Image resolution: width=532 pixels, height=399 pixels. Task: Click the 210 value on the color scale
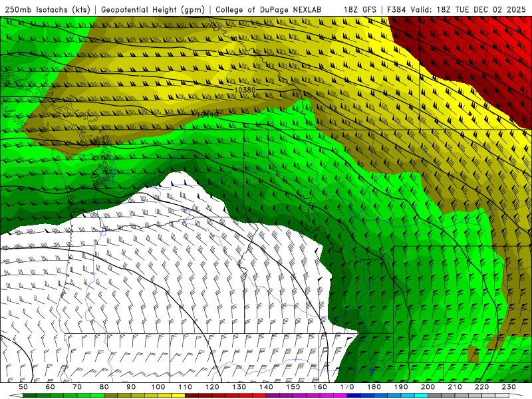click(455, 387)
